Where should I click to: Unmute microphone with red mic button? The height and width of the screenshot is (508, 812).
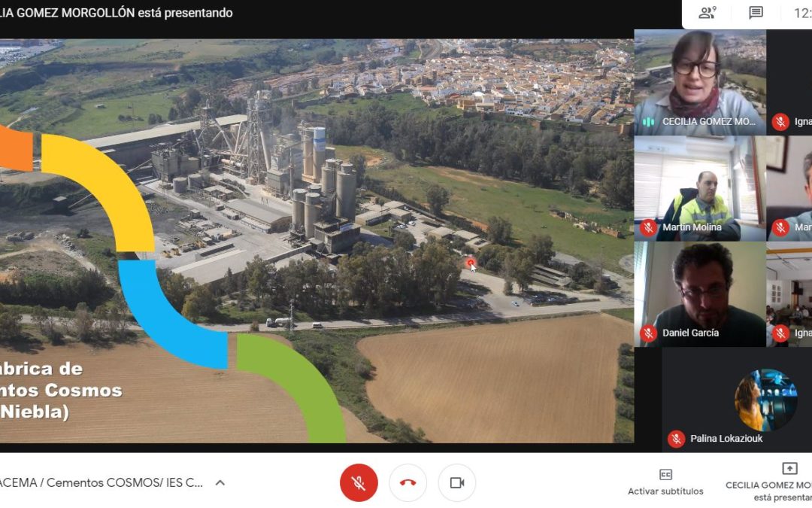tap(359, 482)
